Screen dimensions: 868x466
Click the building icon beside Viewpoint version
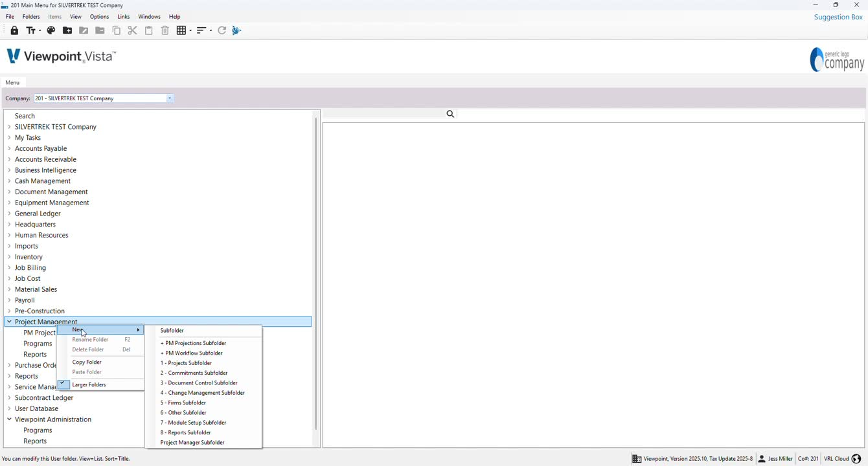point(637,459)
